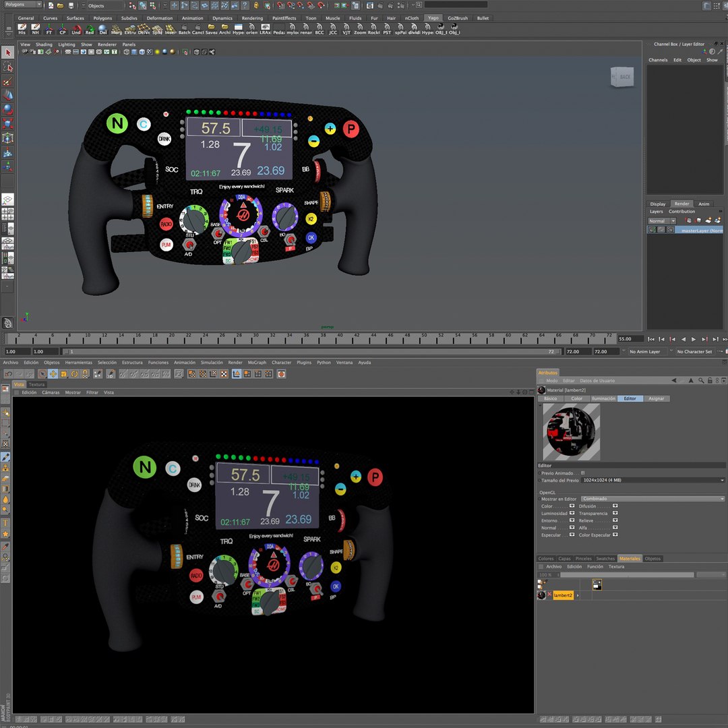This screenshot has width=728, height=728.
Task: Click the LRAx shelf icon
Action: click(265, 29)
